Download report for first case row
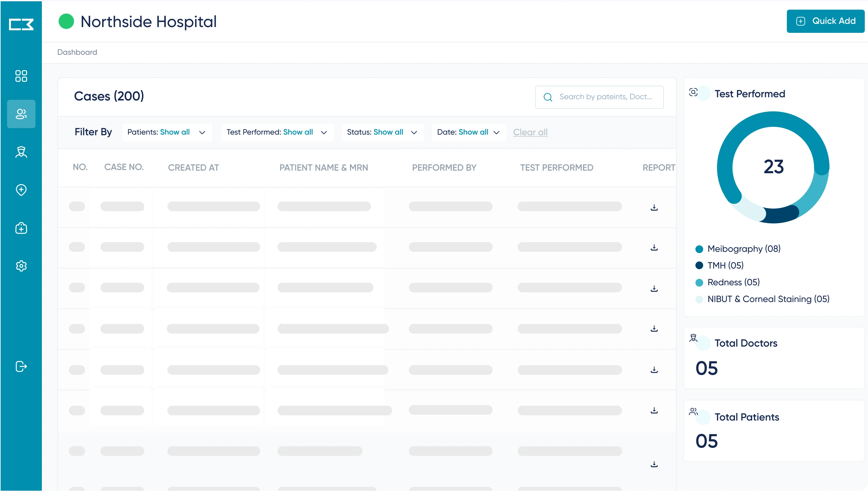The image size is (868, 492). click(x=654, y=207)
